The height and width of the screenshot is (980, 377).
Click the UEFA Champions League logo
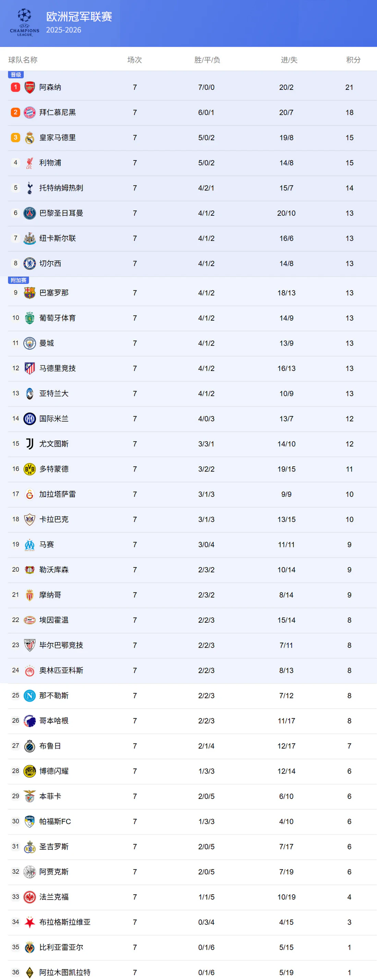point(24,22)
